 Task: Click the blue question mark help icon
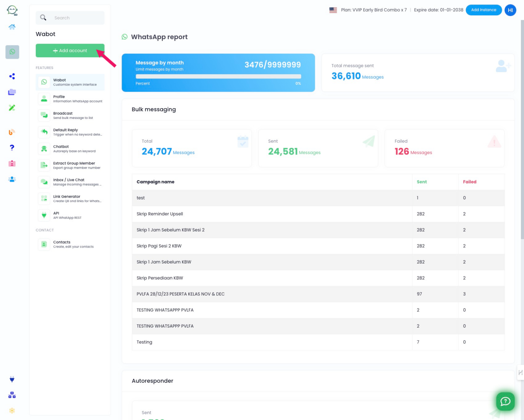coord(12,148)
